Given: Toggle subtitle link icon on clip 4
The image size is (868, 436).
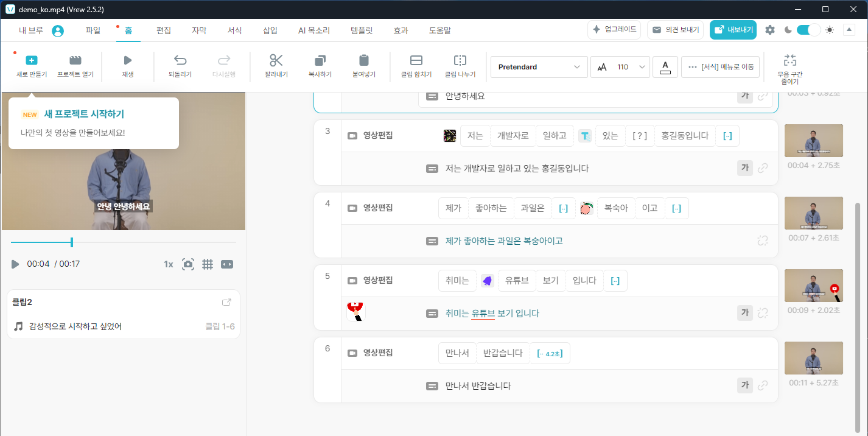Looking at the screenshot, I should pyautogui.click(x=763, y=241).
